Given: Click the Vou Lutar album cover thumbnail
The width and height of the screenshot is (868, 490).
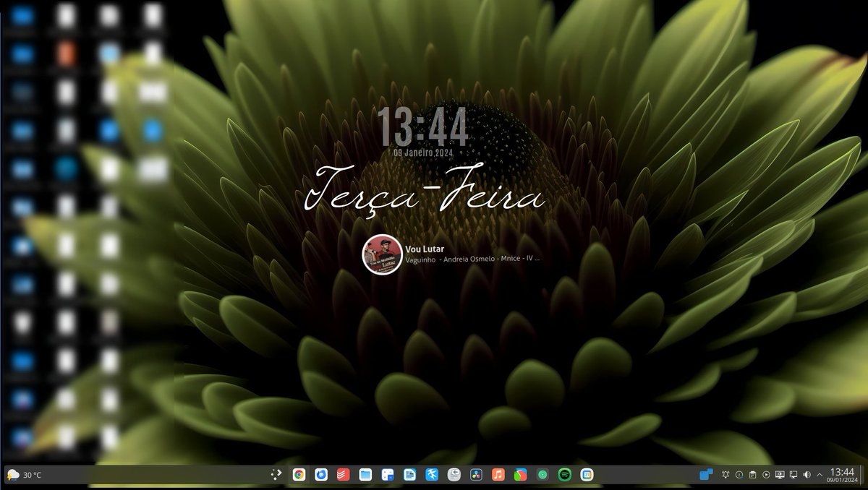Looking at the screenshot, I should pos(382,254).
